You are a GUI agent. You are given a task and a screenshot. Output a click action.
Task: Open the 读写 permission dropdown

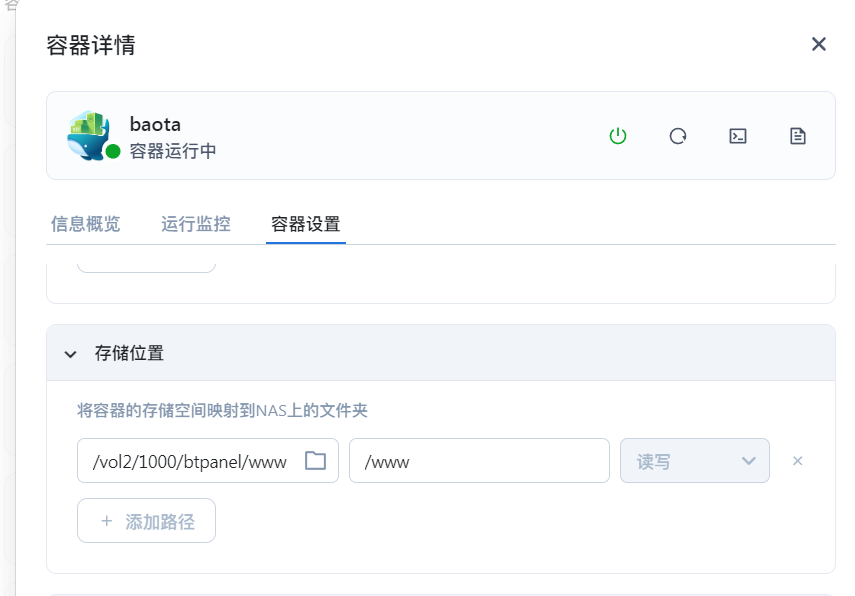[695, 461]
